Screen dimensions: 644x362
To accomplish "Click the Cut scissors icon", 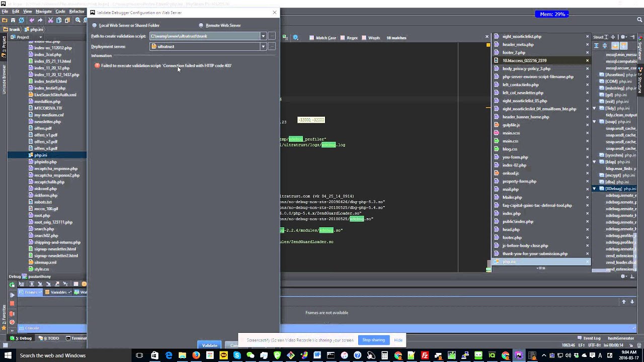I will [x=50, y=20].
